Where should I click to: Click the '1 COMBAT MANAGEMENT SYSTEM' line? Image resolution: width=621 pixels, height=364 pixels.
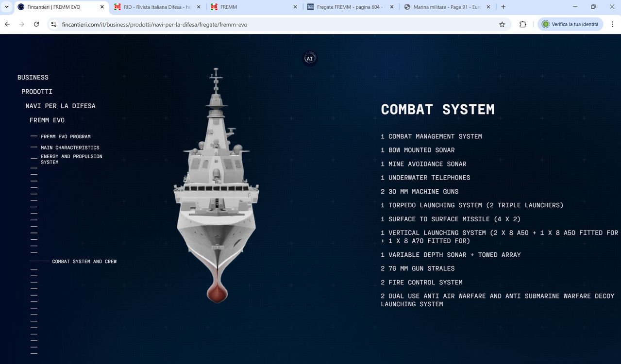click(x=432, y=136)
